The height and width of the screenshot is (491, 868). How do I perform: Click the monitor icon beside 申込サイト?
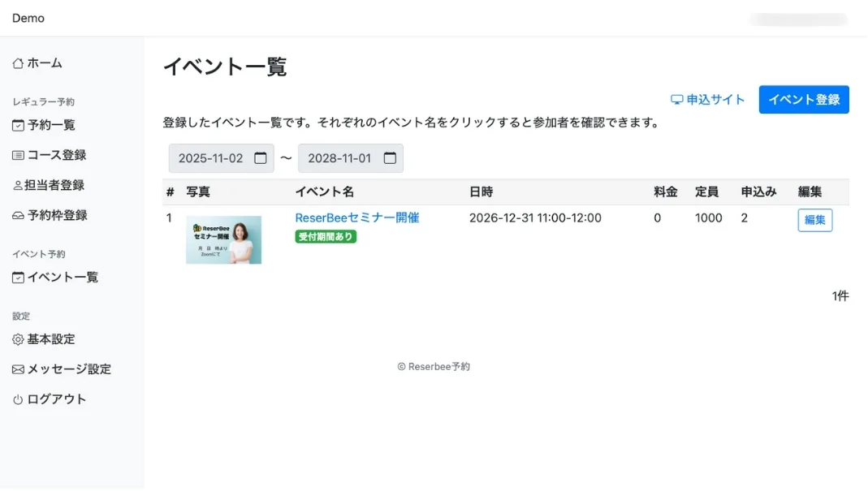coord(676,100)
